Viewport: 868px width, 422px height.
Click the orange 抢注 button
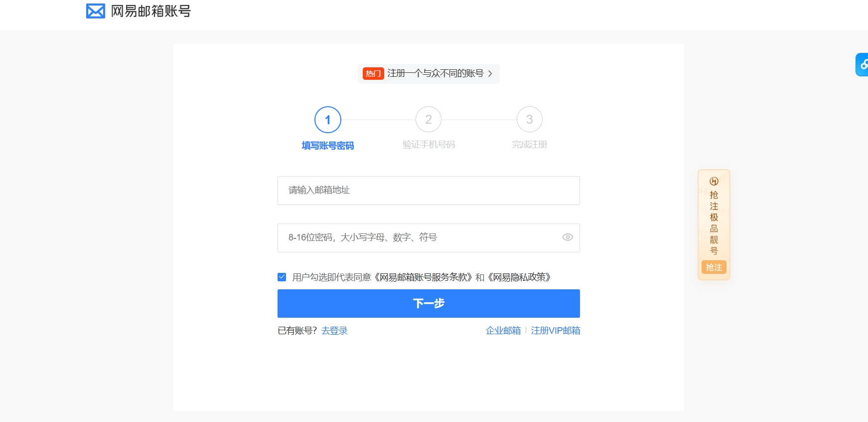coord(714,267)
